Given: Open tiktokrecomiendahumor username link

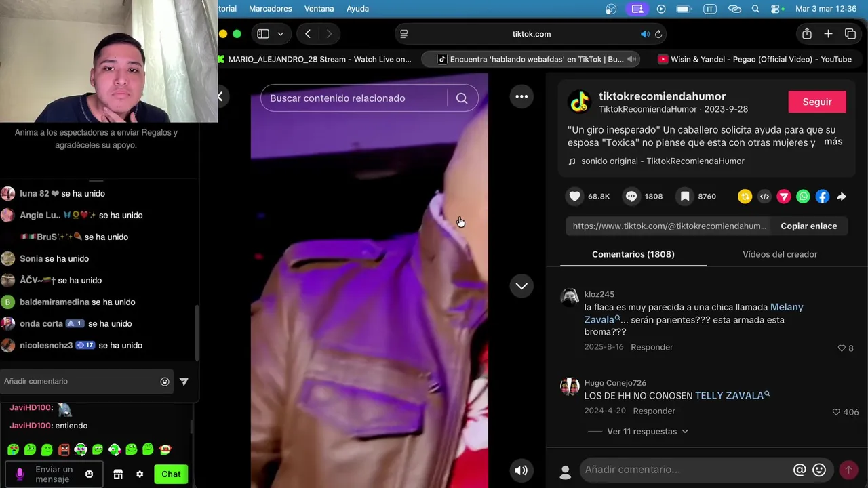Looking at the screenshot, I should coord(662,96).
